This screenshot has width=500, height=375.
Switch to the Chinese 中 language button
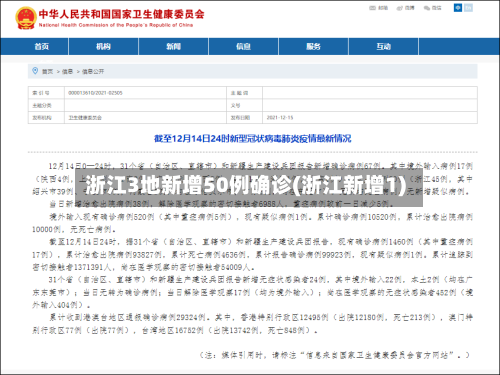coord(458,8)
